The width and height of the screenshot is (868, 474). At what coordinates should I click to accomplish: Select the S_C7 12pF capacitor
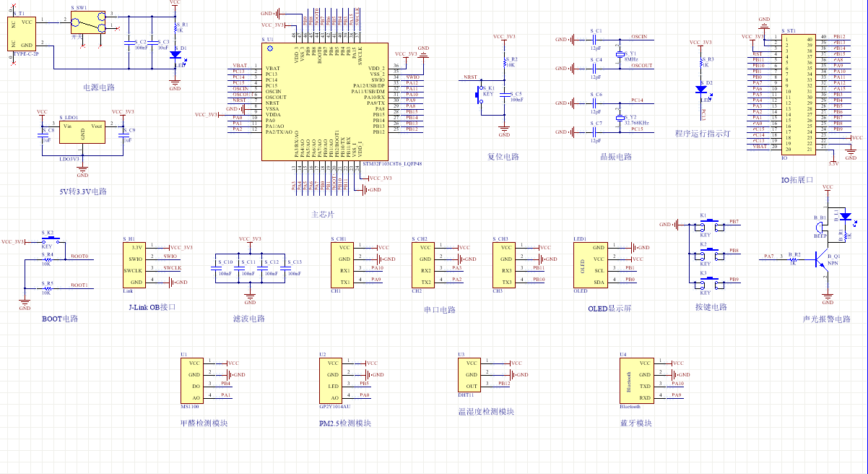point(596,132)
